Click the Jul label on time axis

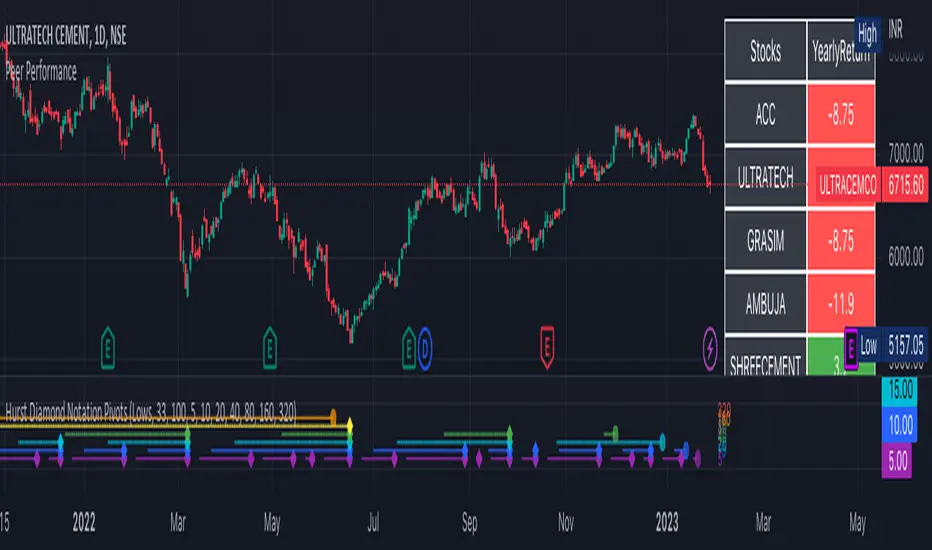(373, 523)
